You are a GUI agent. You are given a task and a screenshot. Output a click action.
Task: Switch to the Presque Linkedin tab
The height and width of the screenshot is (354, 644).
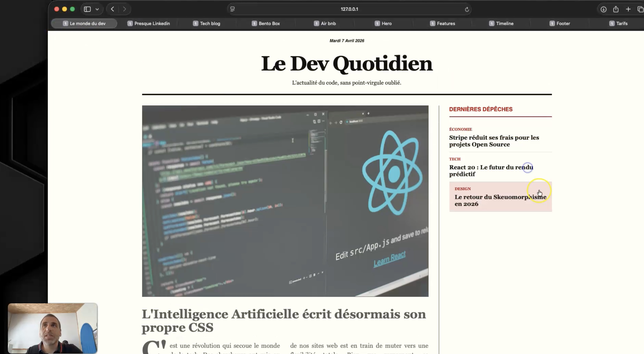point(149,23)
